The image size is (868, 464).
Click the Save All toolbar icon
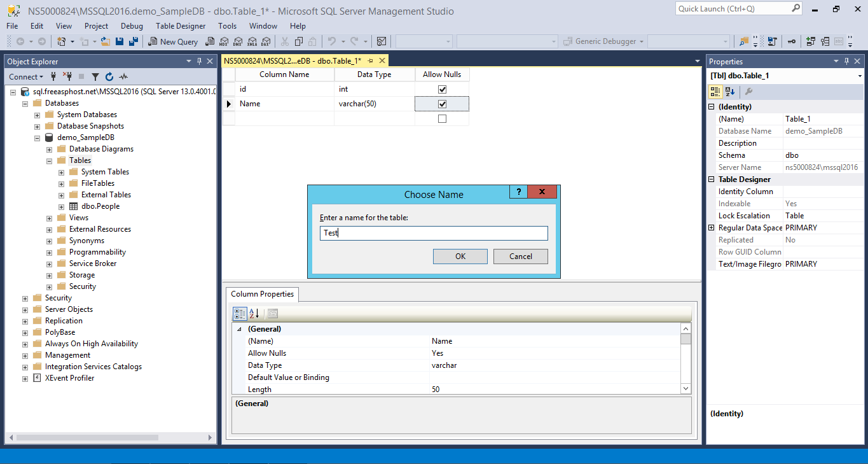[x=133, y=40]
